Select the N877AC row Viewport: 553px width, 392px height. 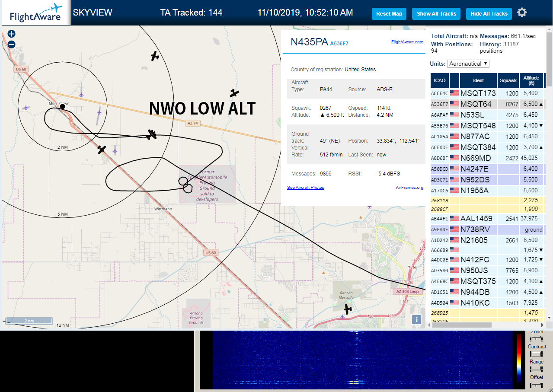pos(488,136)
